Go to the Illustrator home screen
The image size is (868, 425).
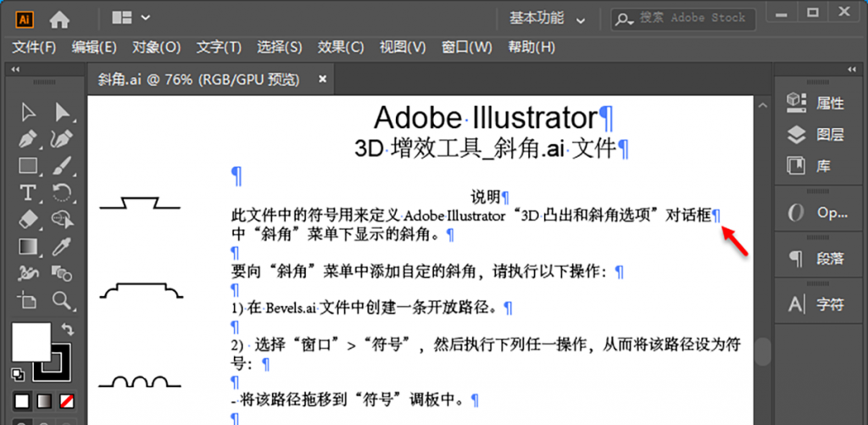[59, 18]
